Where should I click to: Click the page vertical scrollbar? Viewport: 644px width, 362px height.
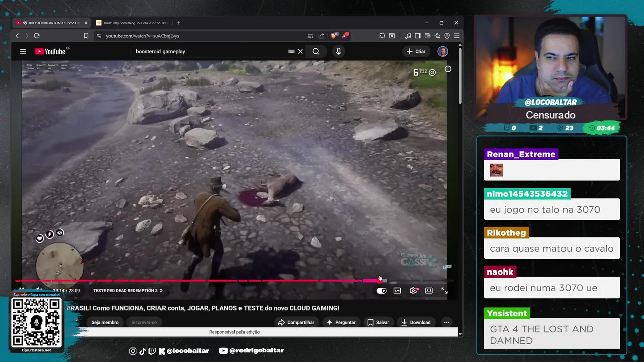[460, 75]
